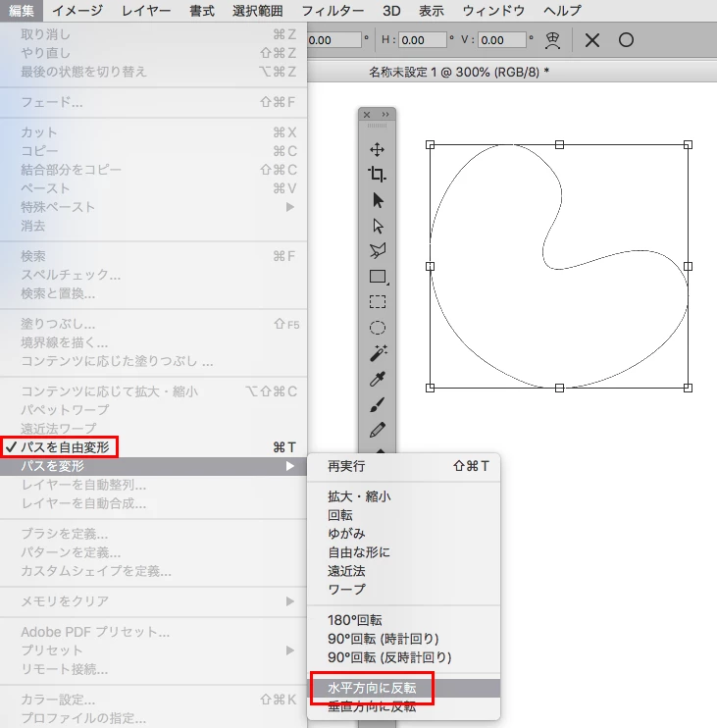Expand the tools panel with double chevrons

click(385, 114)
